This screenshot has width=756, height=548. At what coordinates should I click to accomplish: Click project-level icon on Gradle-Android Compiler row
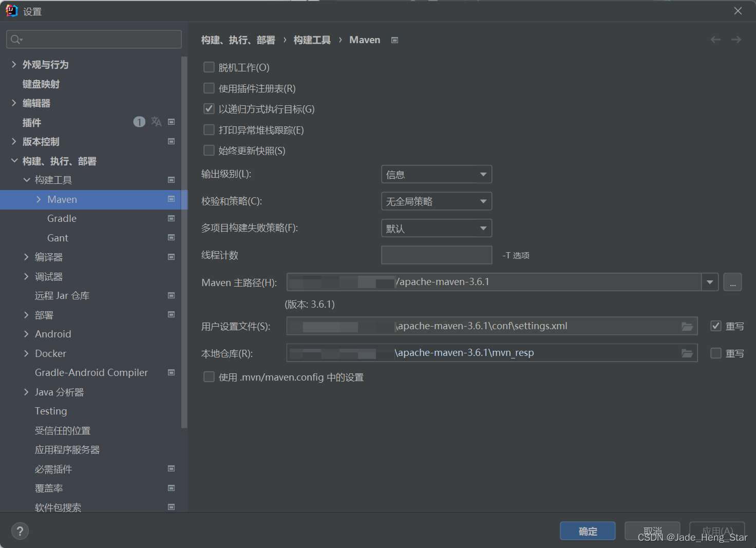pos(172,372)
